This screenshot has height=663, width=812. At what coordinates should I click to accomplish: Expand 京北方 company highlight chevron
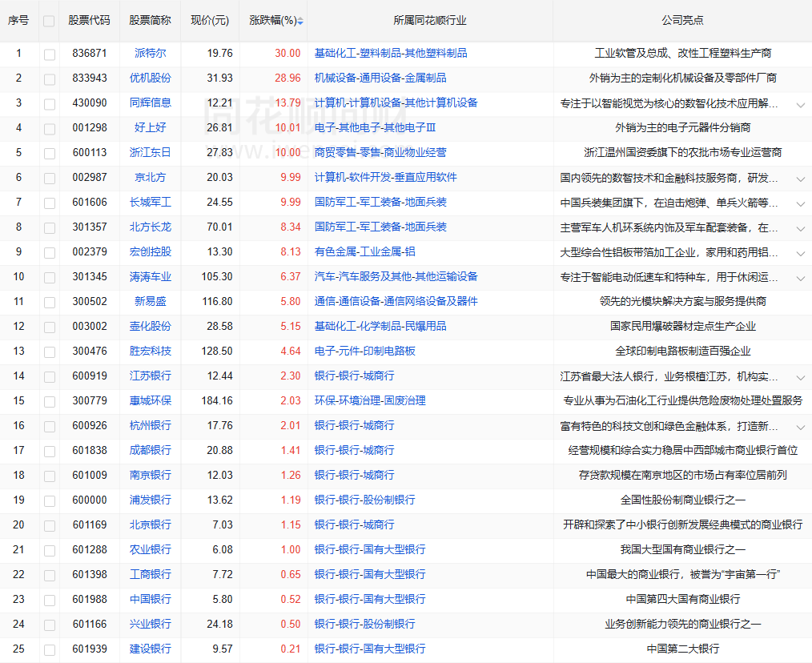[x=801, y=179]
